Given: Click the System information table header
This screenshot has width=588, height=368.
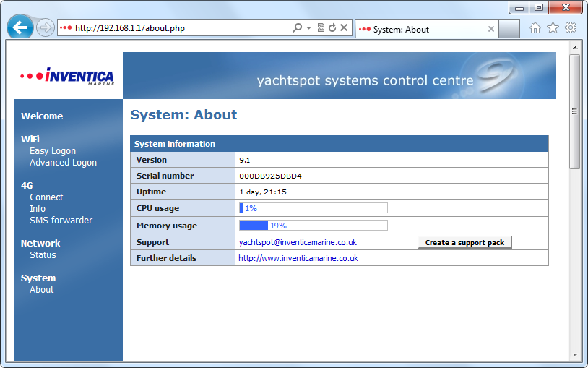Looking at the screenshot, I should [340, 144].
